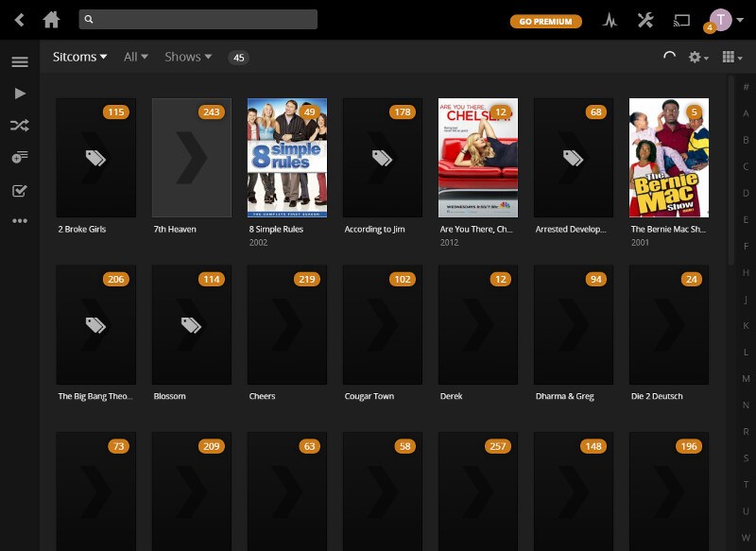Click the 2002 year under 8 Simple Rules

point(258,243)
